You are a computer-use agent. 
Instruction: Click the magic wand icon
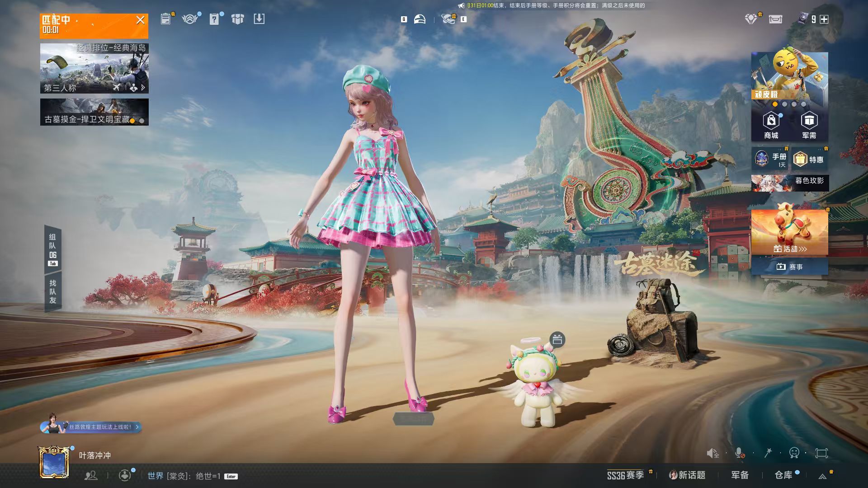[768, 453]
